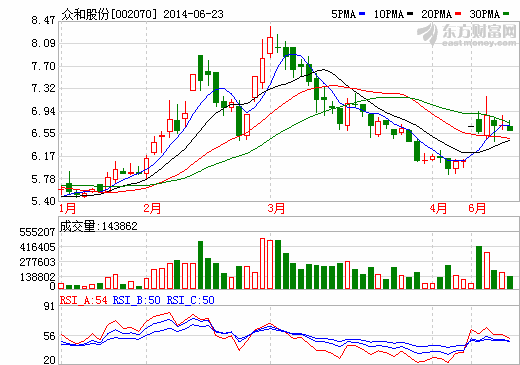Click the RSI_C:50 indicator label
Screen dimensions: 520x365
point(190,300)
